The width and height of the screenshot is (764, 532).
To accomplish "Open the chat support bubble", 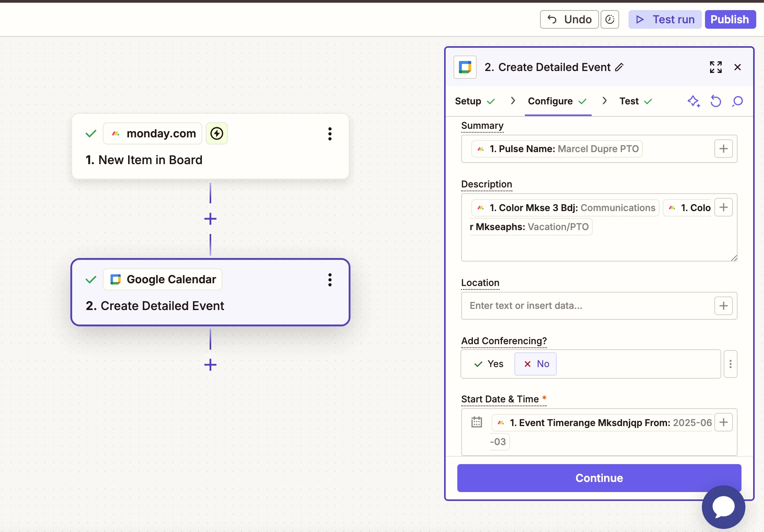I will (724, 507).
